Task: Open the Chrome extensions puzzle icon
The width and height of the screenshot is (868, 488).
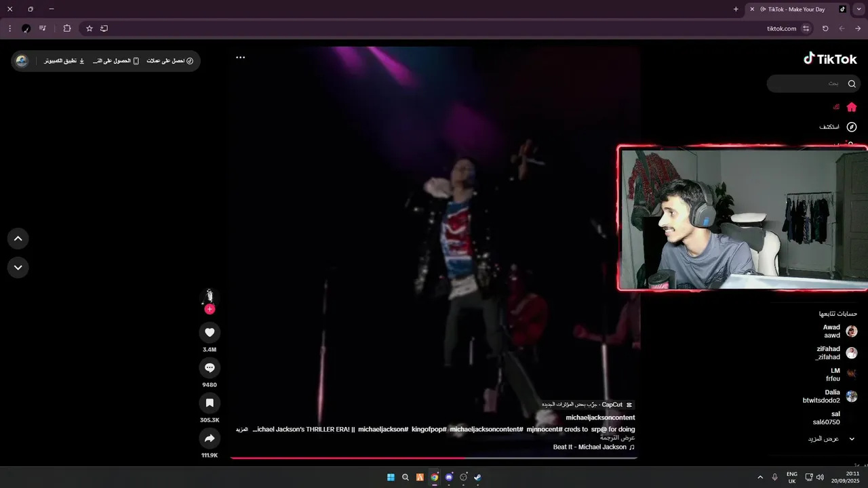Action: (66, 28)
